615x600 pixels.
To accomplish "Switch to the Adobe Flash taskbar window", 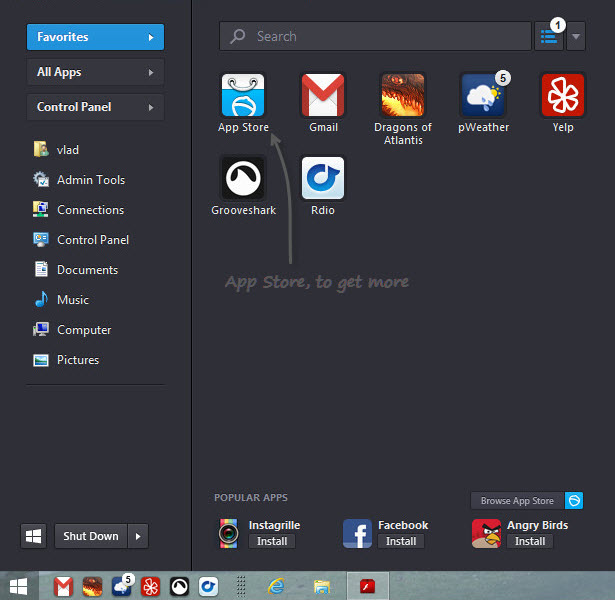I will (x=368, y=586).
